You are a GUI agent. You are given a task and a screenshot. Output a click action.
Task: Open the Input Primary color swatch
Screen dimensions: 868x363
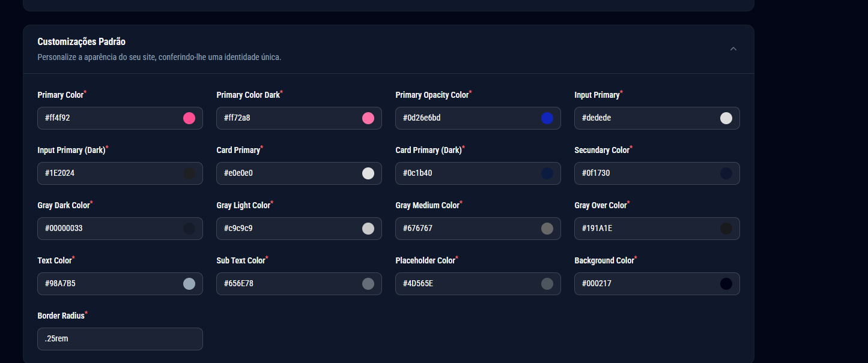pyautogui.click(x=726, y=118)
